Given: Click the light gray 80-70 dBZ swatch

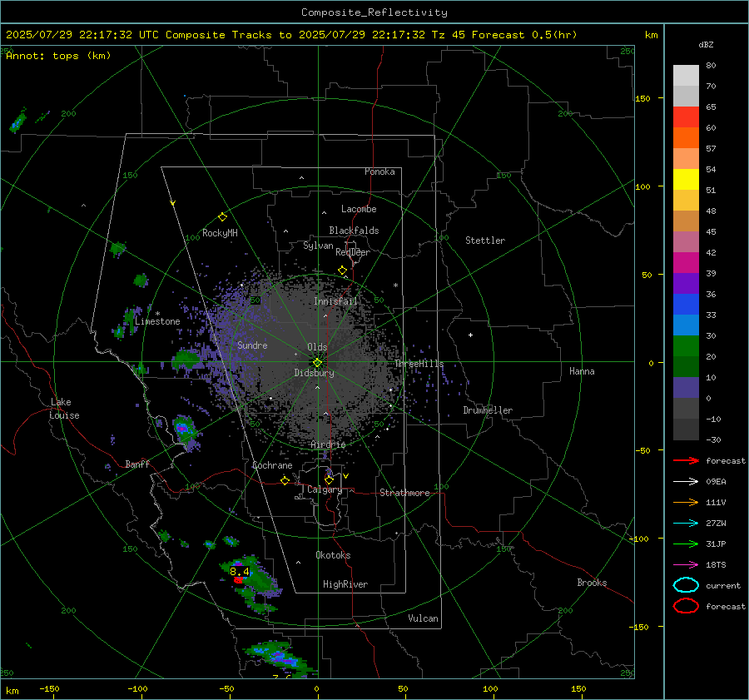Looking at the screenshot, I should pos(686,76).
